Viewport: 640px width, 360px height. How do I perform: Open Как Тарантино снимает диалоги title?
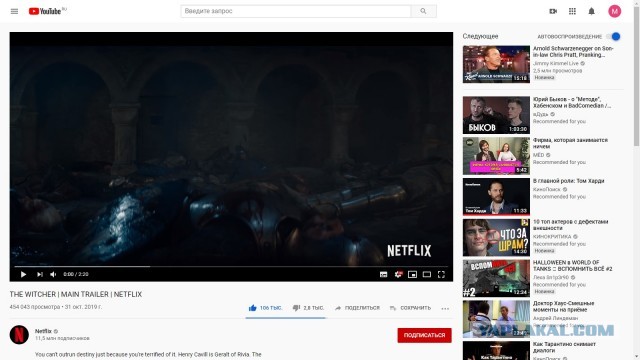coord(564,347)
